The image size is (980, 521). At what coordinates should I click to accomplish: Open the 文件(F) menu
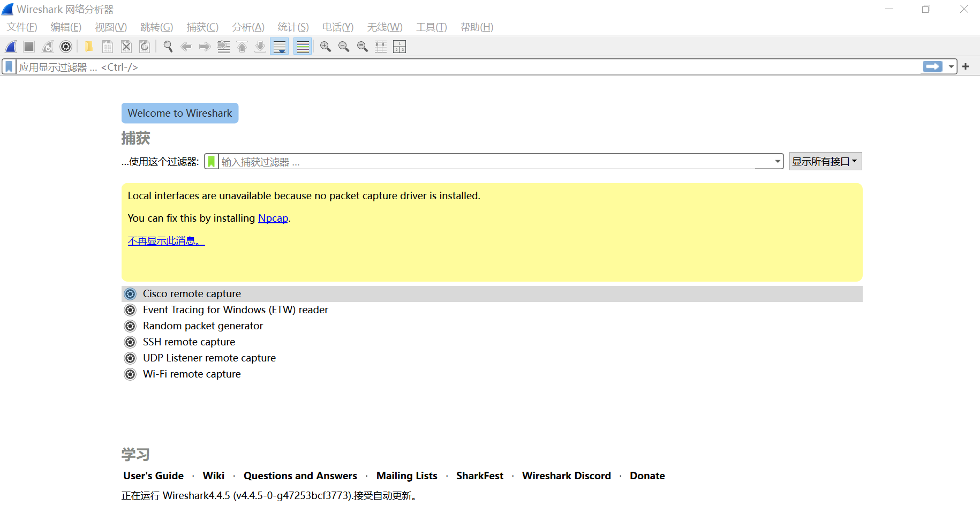click(x=22, y=27)
